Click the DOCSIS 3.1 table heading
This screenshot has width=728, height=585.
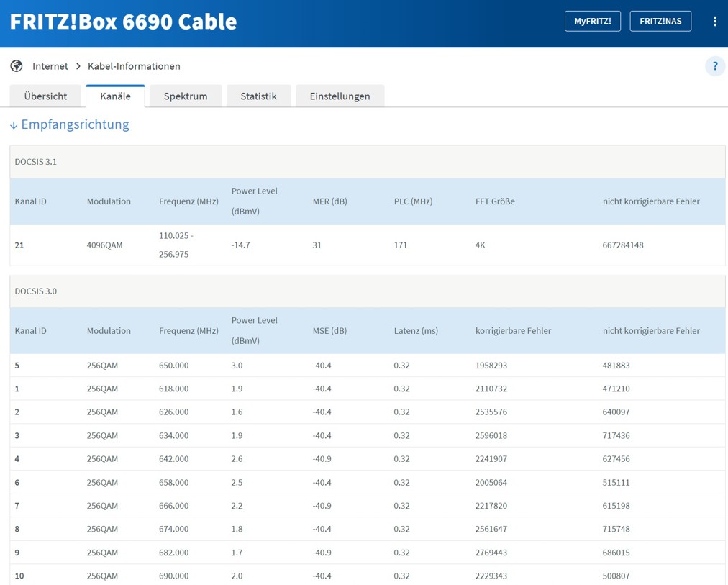[x=36, y=162]
